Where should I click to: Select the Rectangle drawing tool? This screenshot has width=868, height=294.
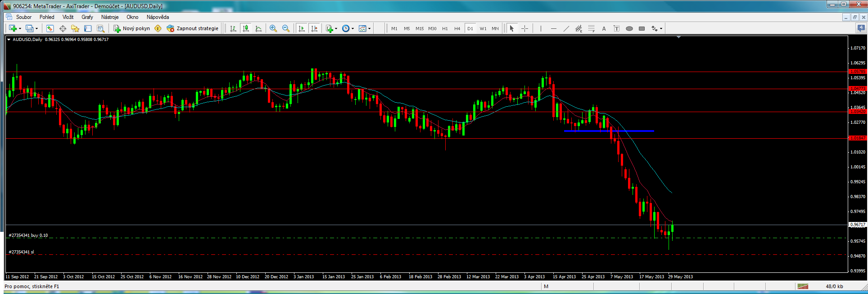coord(642,28)
